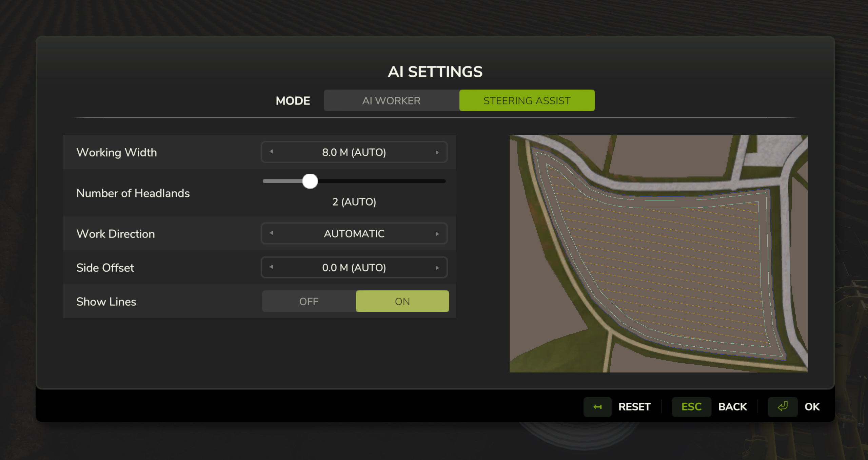Turn Show Lines on
This screenshot has width=868, height=460.
point(402,301)
